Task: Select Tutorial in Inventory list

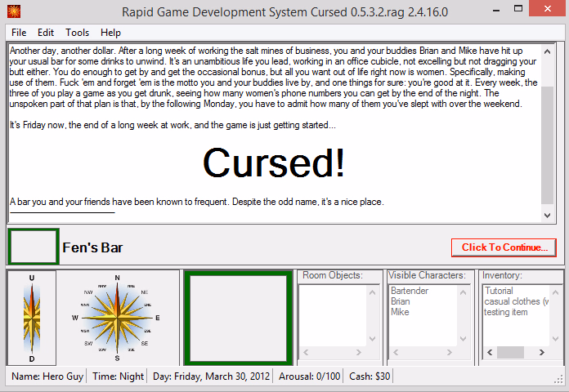Action: [x=499, y=291]
